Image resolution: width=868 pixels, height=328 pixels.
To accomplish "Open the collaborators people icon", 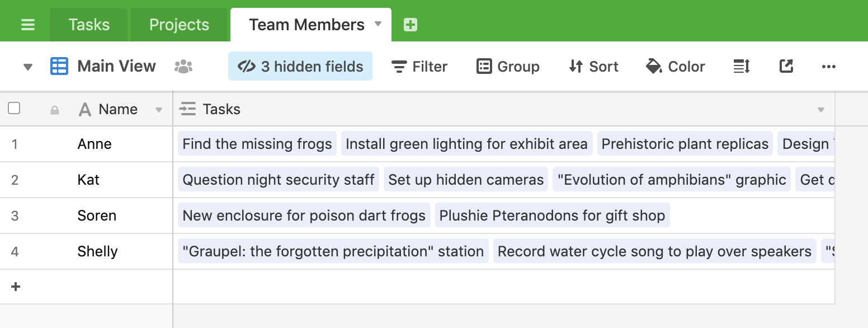I will tap(183, 67).
